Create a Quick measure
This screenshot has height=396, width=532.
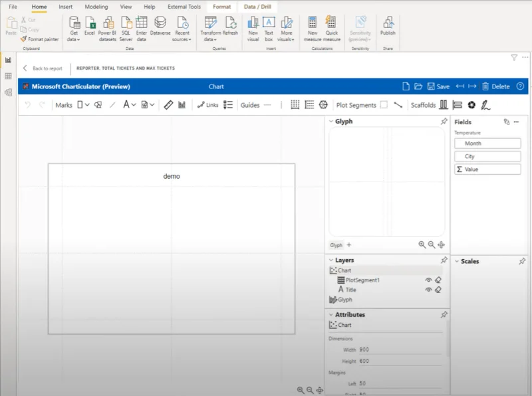(331, 29)
